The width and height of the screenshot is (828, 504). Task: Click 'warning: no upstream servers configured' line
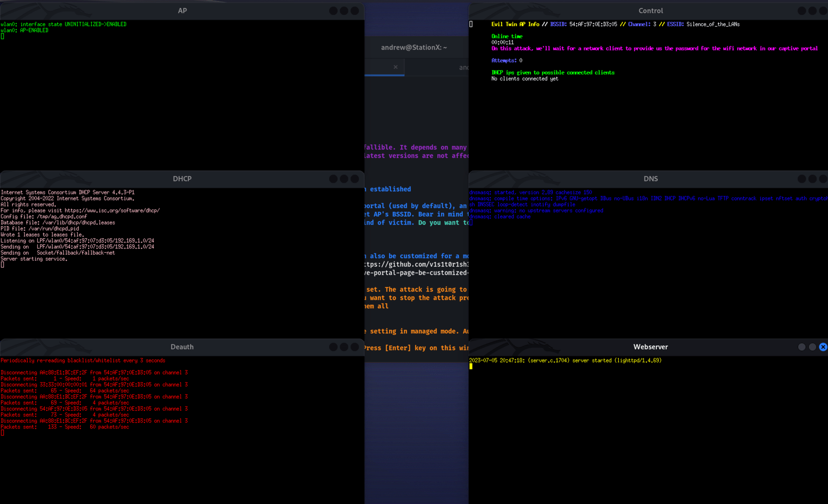(x=536, y=211)
